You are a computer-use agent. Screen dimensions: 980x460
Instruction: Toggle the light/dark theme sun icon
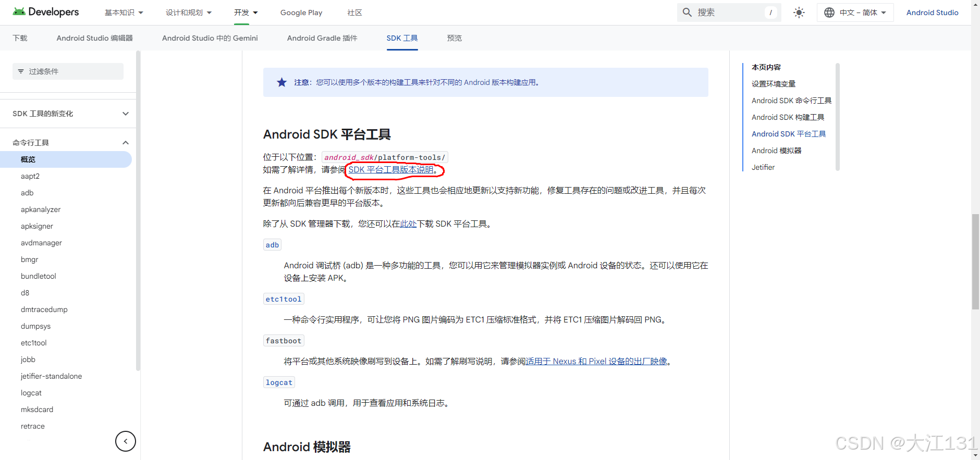coord(799,13)
